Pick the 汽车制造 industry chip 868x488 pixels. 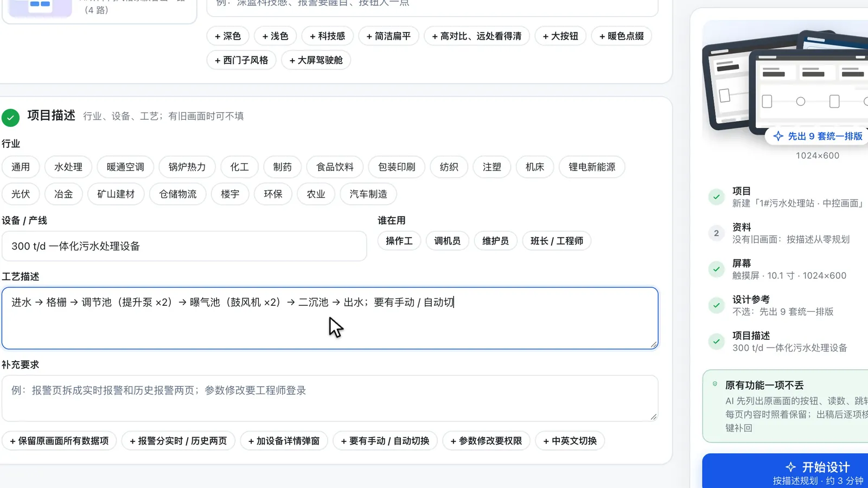[x=368, y=194]
